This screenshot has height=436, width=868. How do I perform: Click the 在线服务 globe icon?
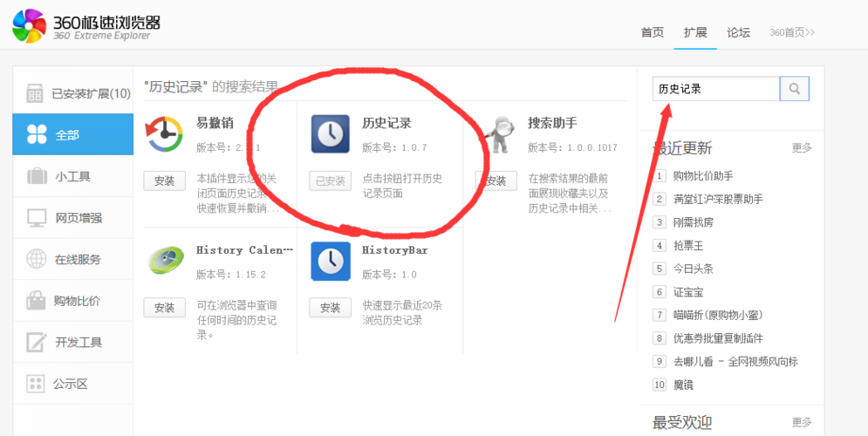(36, 260)
